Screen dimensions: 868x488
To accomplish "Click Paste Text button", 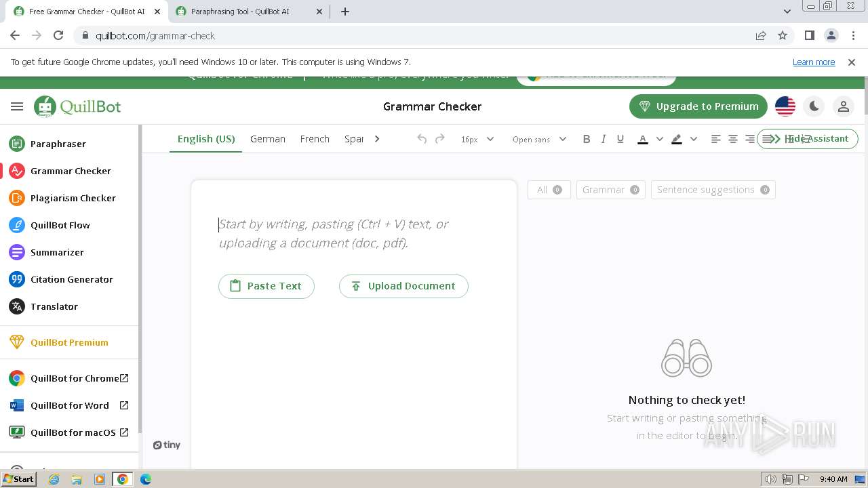I will tap(267, 286).
